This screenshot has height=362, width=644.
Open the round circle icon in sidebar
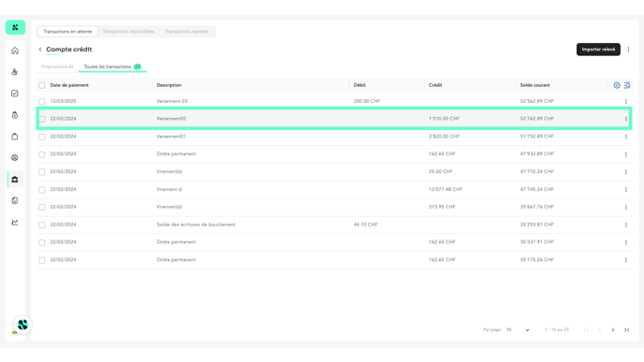pyautogui.click(x=15, y=157)
